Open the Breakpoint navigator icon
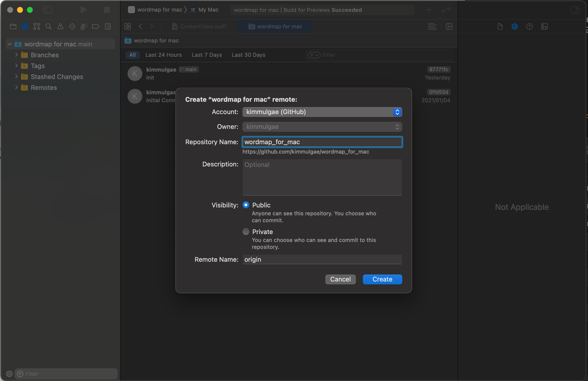The height and width of the screenshot is (381, 588). 96,26
